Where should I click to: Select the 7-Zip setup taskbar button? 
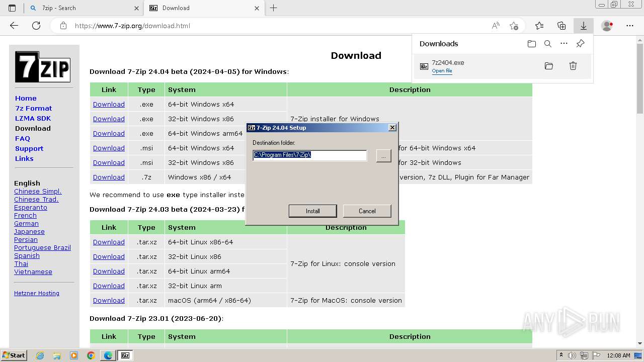click(125, 355)
